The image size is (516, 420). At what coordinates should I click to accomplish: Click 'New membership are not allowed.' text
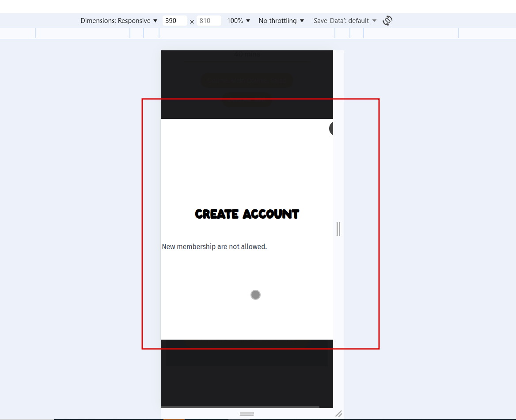(214, 247)
